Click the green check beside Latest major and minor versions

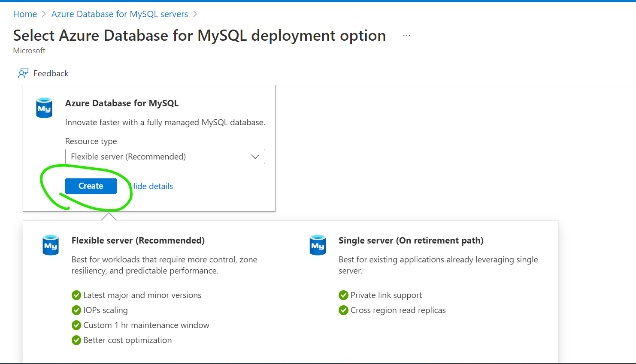tap(76, 295)
